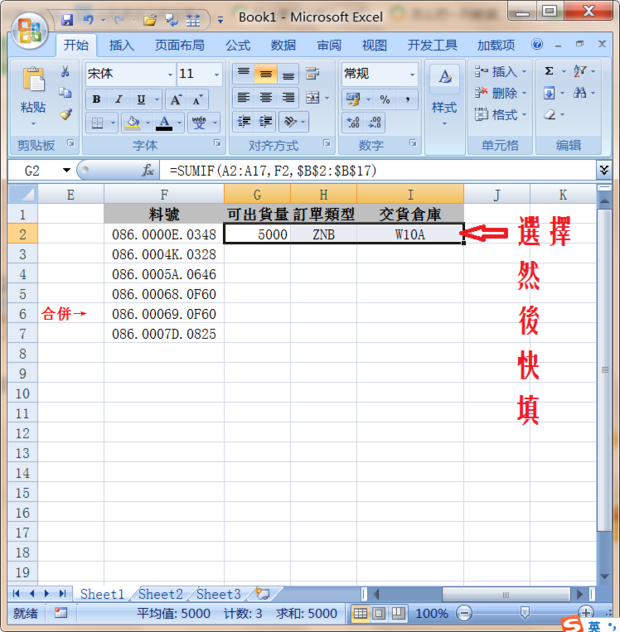
Task: Copy selection using the copy icon
Action: [65, 93]
